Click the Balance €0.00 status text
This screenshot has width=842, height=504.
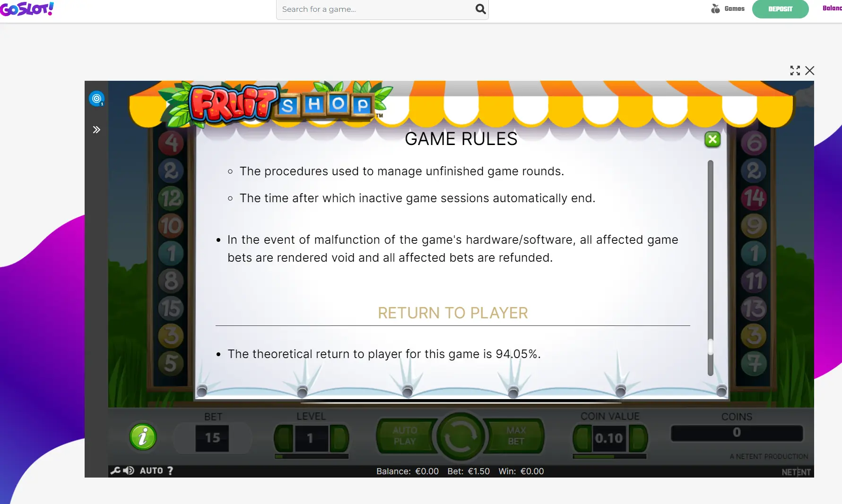(x=408, y=471)
